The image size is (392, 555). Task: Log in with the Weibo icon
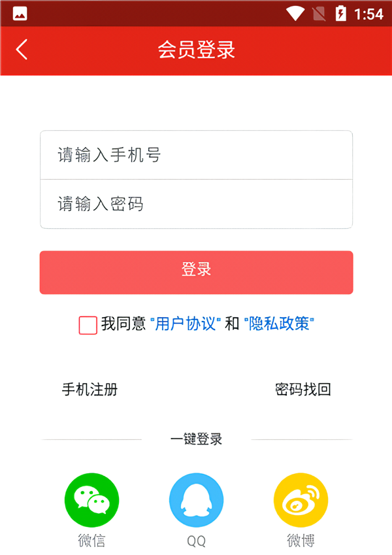pyautogui.click(x=301, y=500)
